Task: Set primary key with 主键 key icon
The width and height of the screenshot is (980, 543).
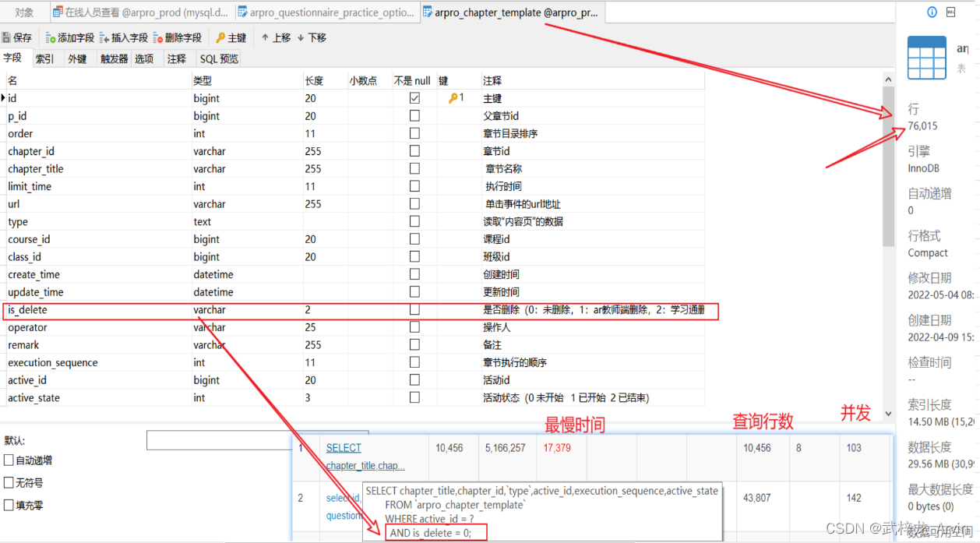Action: pyautogui.click(x=220, y=37)
